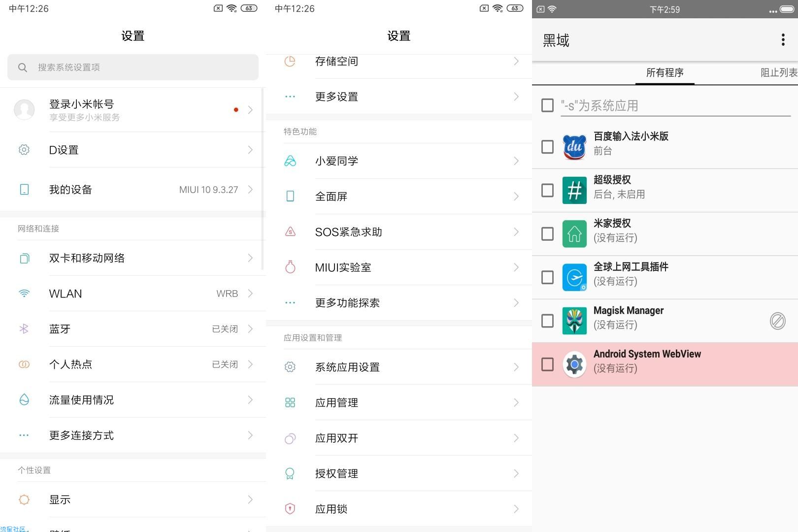Tick the checkbox for 超级授权

[x=547, y=190]
